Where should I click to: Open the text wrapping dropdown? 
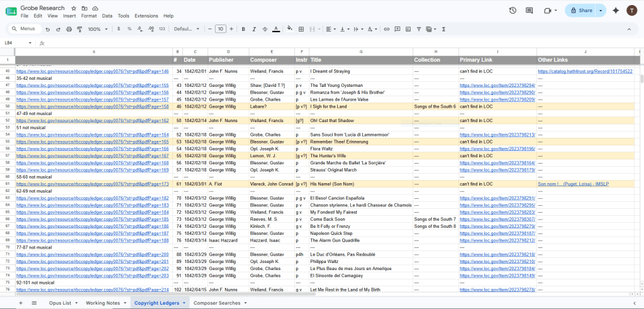(x=358, y=29)
